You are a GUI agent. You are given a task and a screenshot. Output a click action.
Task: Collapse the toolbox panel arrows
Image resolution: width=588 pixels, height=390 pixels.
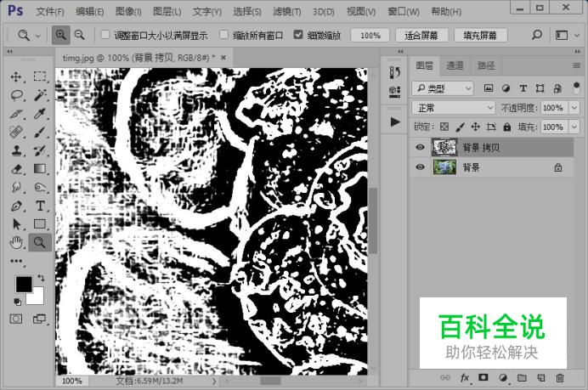pyautogui.click(x=9, y=51)
